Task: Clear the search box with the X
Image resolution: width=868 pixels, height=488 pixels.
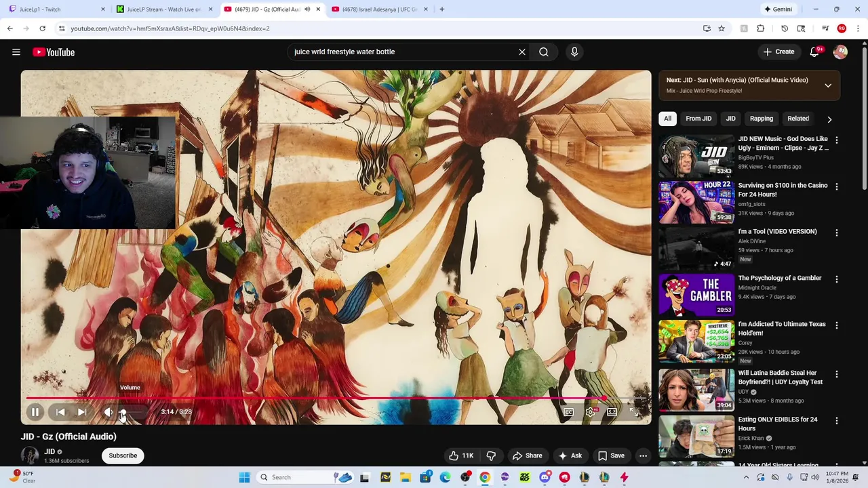Action: coord(522,52)
